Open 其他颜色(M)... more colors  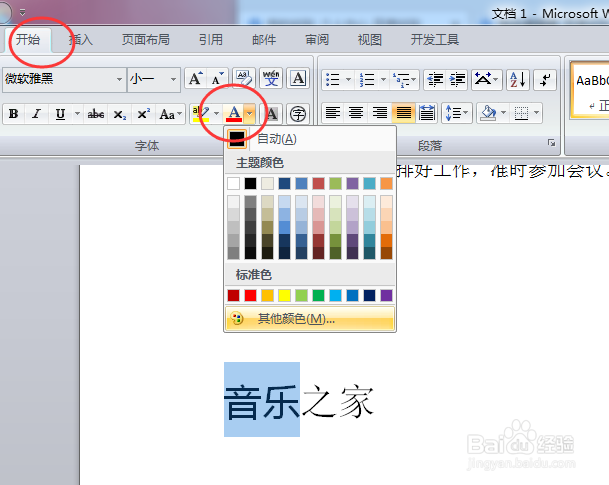(310, 319)
